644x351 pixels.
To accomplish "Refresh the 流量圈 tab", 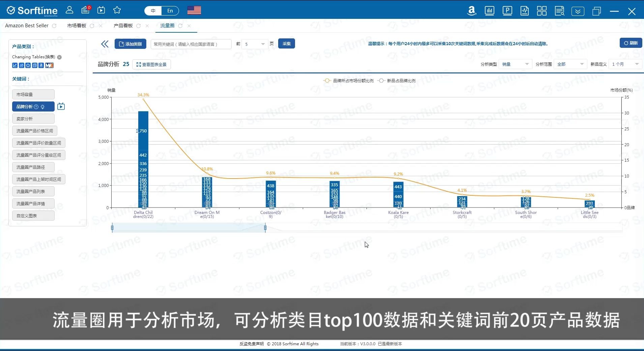I will tap(180, 26).
